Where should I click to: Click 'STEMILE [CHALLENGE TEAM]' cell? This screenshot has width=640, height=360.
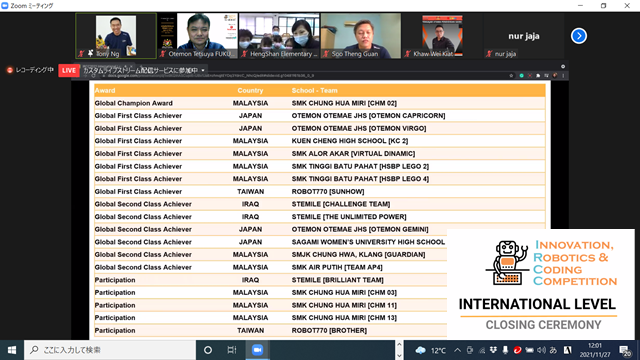[341, 204]
